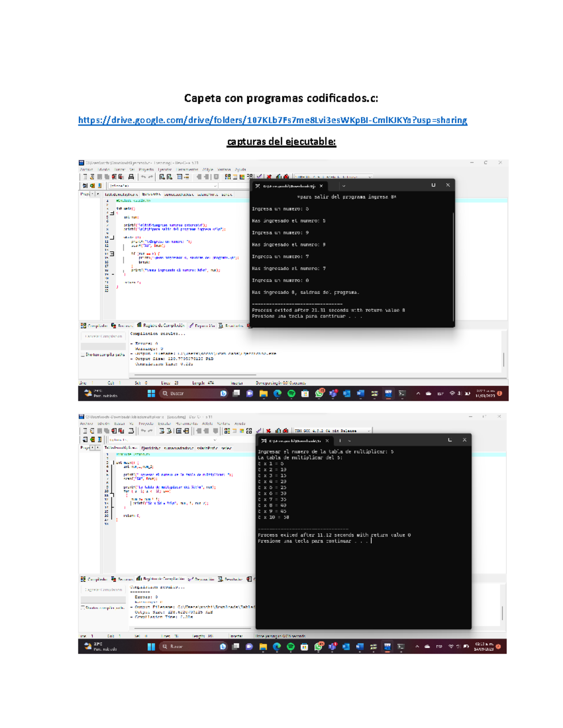563x728 pixels.
Task: Open the TDM-GCC compiler dropdown in the second screenshot
Action: tap(332, 430)
